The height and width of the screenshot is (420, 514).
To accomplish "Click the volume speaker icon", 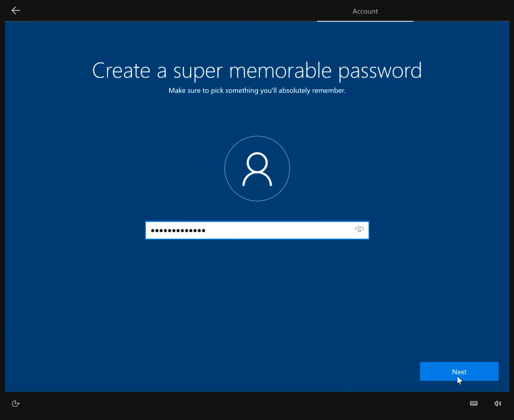I will pos(498,404).
